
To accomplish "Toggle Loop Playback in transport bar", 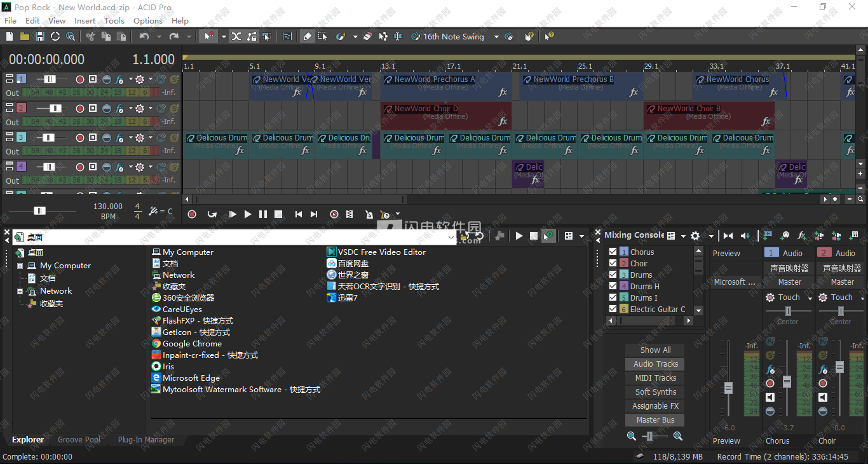I will coord(212,215).
